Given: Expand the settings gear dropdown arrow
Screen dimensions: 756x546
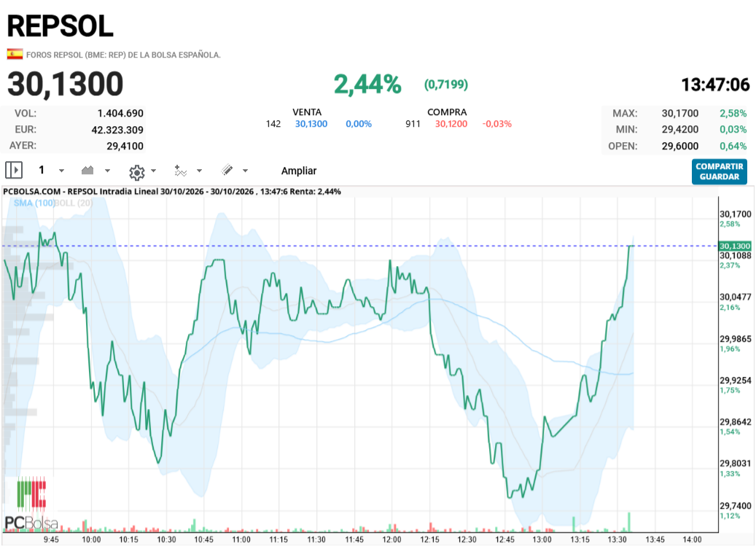Looking at the screenshot, I should tap(153, 171).
